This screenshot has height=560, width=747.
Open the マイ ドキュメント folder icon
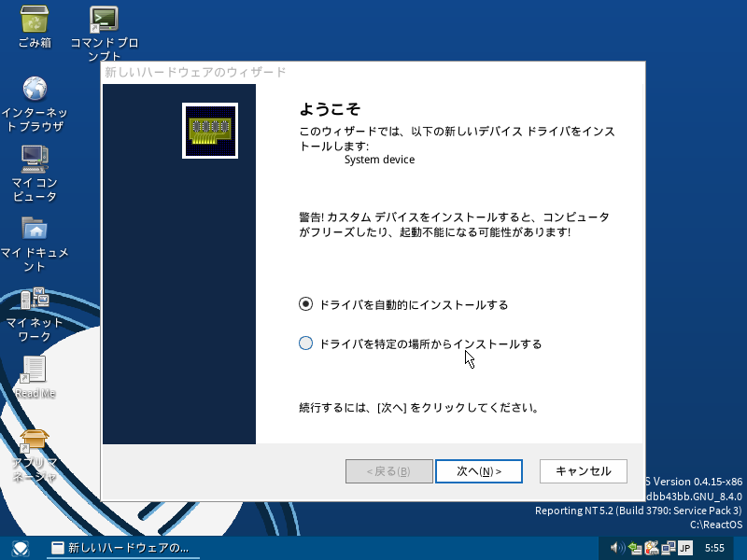tap(35, 245)
